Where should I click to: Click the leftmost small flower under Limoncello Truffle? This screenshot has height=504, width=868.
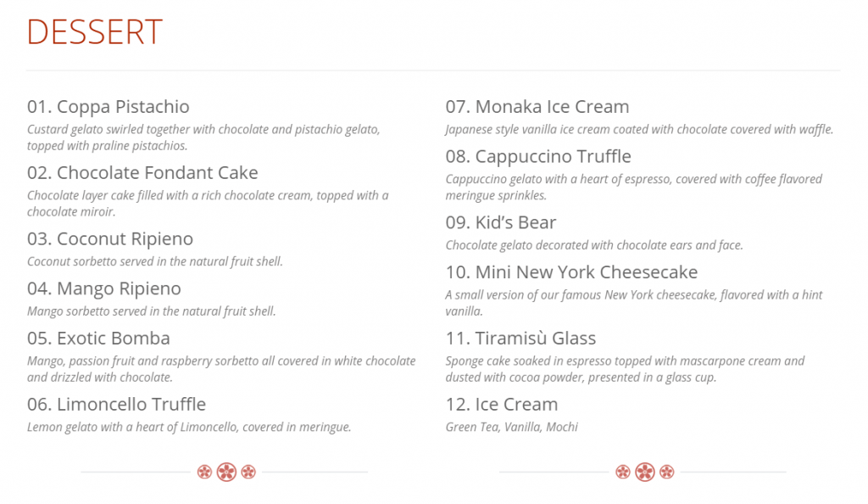[x=204, y=472]
